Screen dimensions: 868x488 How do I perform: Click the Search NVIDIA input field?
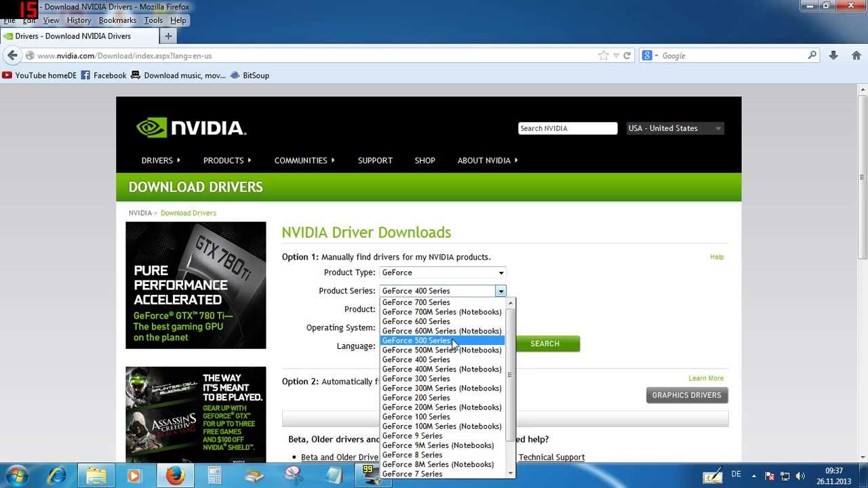pos(568,128)
